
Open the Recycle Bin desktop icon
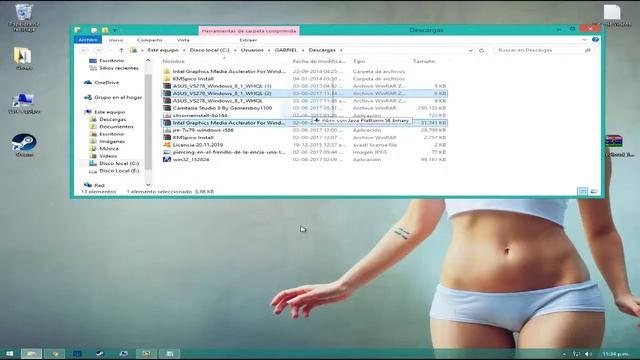pos(24,17)
